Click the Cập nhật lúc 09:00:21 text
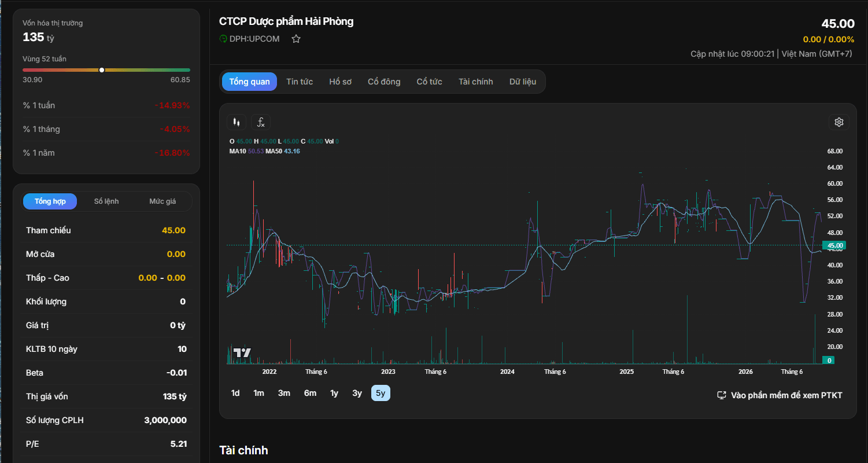 (x=732, y=54)
